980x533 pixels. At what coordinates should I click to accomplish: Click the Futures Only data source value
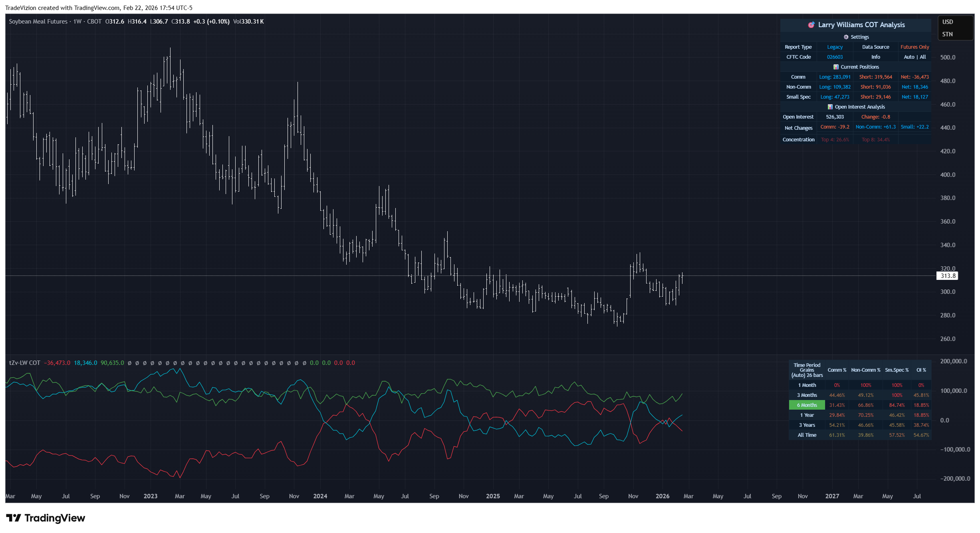(915, 47)
